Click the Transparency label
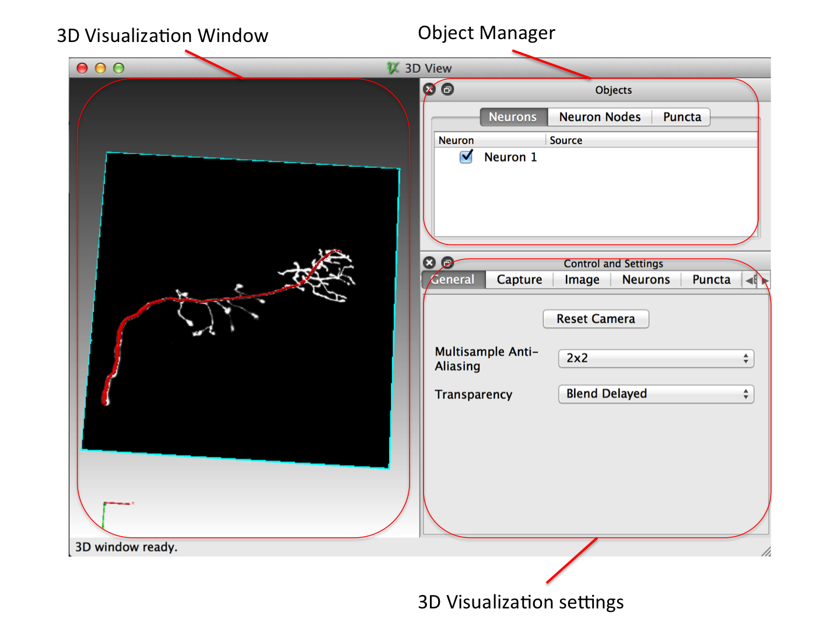Image resolution: width=840 pixels, height=630 pixels. tap(473, 394)
